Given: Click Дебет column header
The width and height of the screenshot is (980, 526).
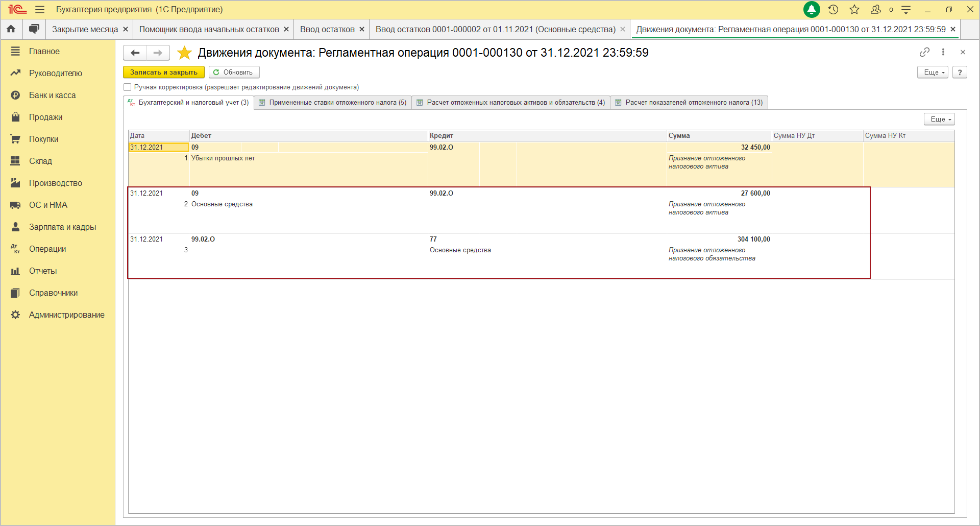Looking at the screenshot, I should [308, 136].
